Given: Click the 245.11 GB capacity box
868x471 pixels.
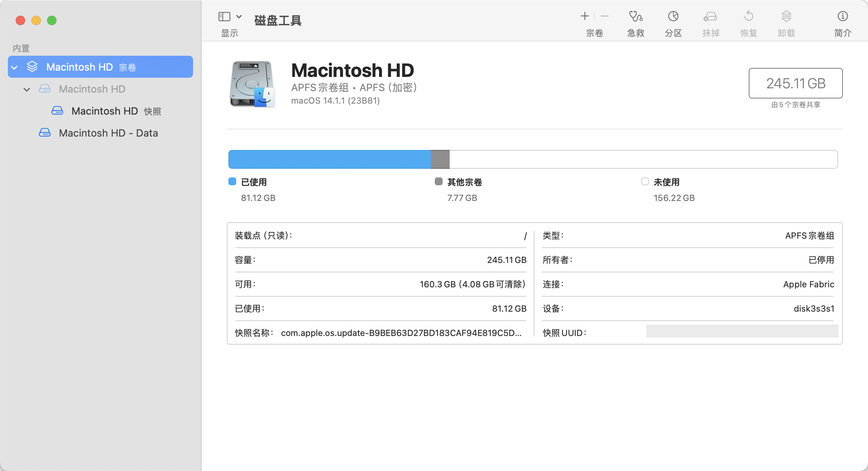Looking at the screenshot, I should pyautogui.click(x=795, y=83).
